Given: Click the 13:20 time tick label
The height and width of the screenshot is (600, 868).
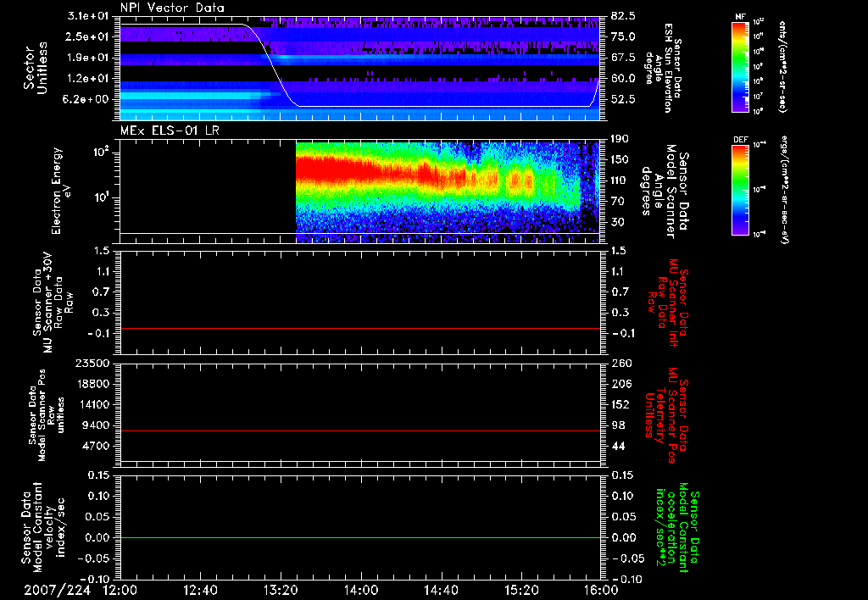Looking at the screenshot, I should coord(281,591).
